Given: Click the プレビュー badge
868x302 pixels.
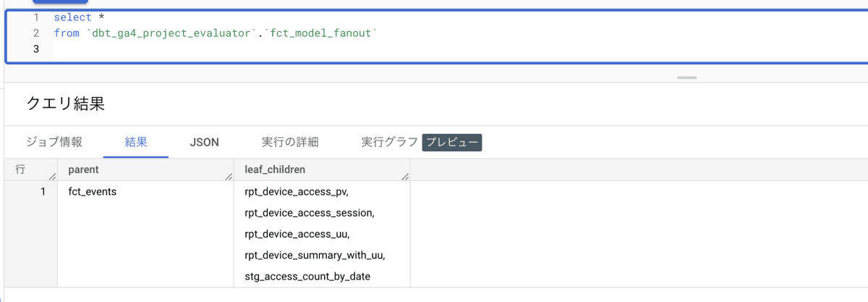Looking at the screenshot, I should (452, 143).
